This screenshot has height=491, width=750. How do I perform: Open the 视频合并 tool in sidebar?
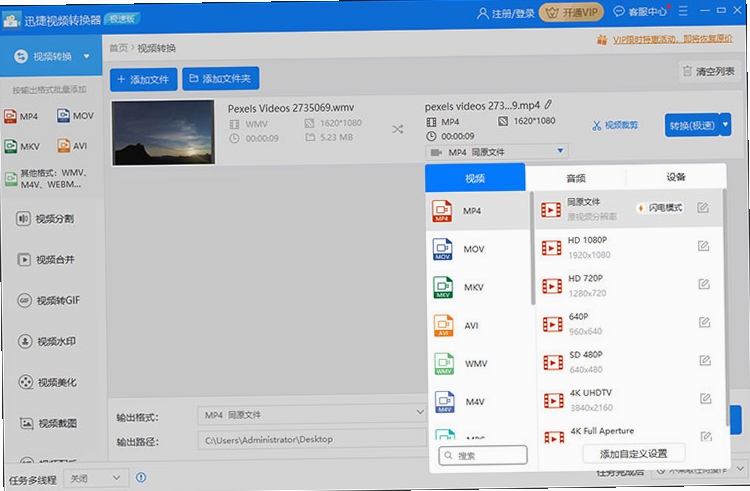click(46, 260)
